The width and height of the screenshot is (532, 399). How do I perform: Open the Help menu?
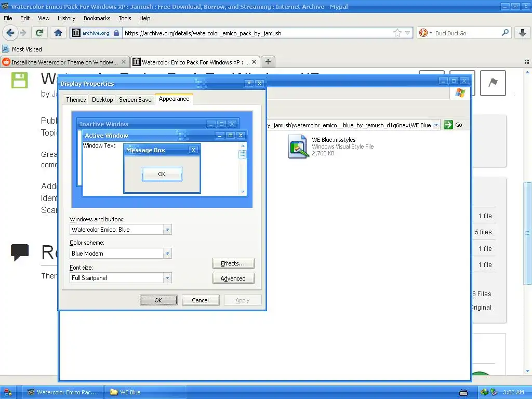[x=145, y=18]
